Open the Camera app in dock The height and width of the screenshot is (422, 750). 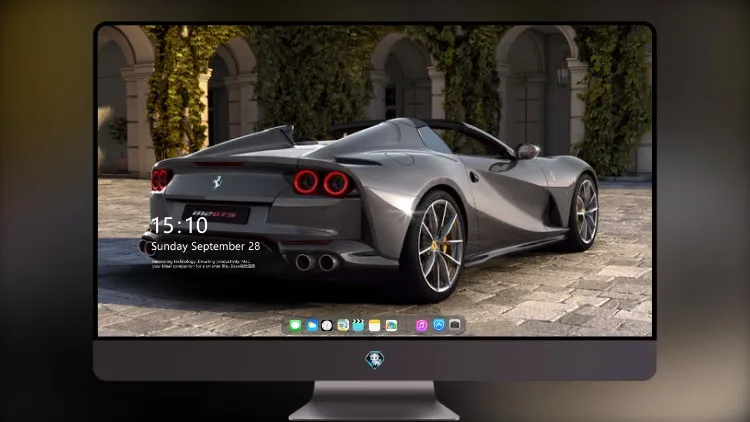click(x=455, y=325)
